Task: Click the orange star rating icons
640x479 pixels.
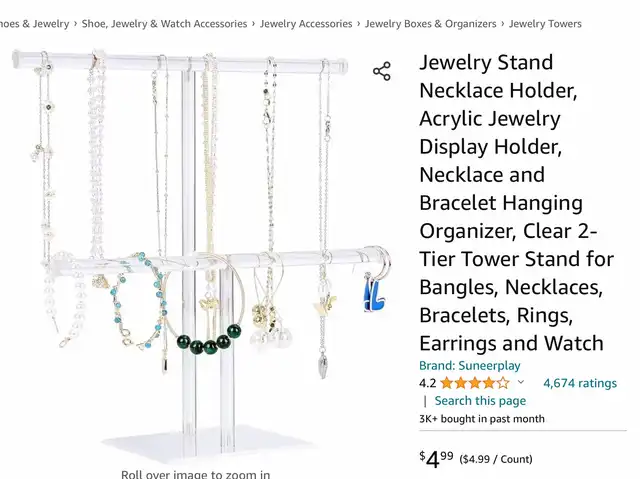Action: 475,383
